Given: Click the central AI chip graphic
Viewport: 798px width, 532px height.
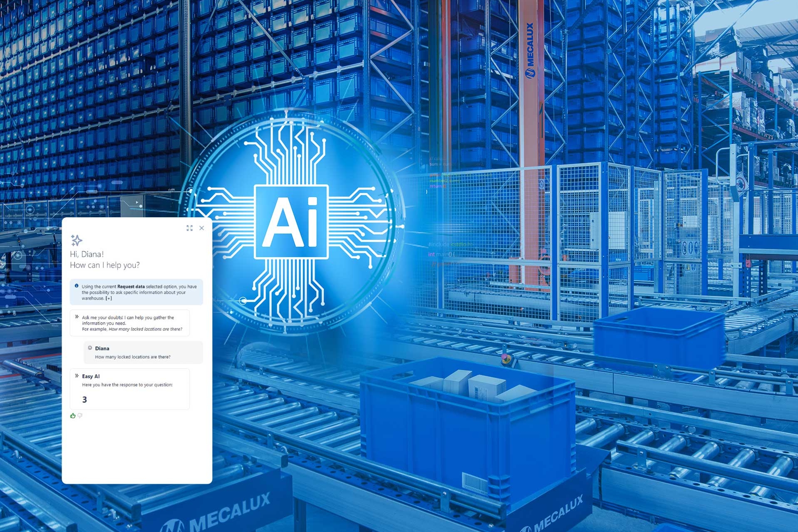Looking at the screenshot, I should [291, 222].
